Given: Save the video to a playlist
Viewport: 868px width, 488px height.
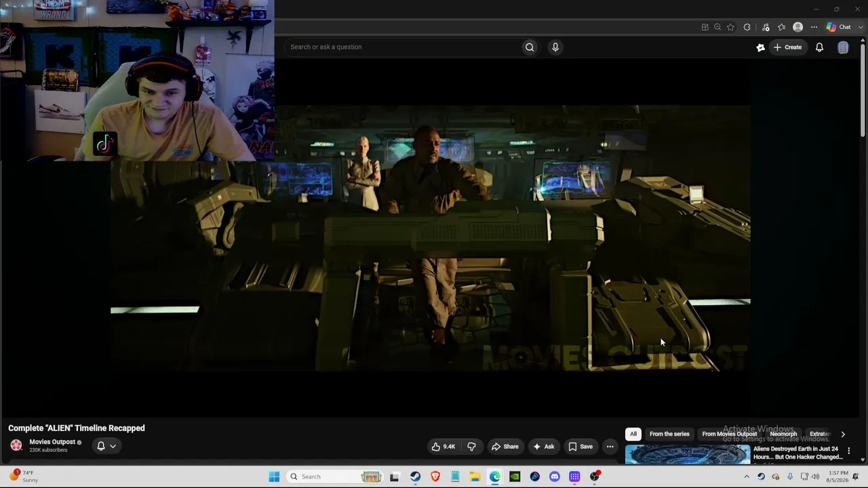Looking at the screenshot, I should (580, 447).
